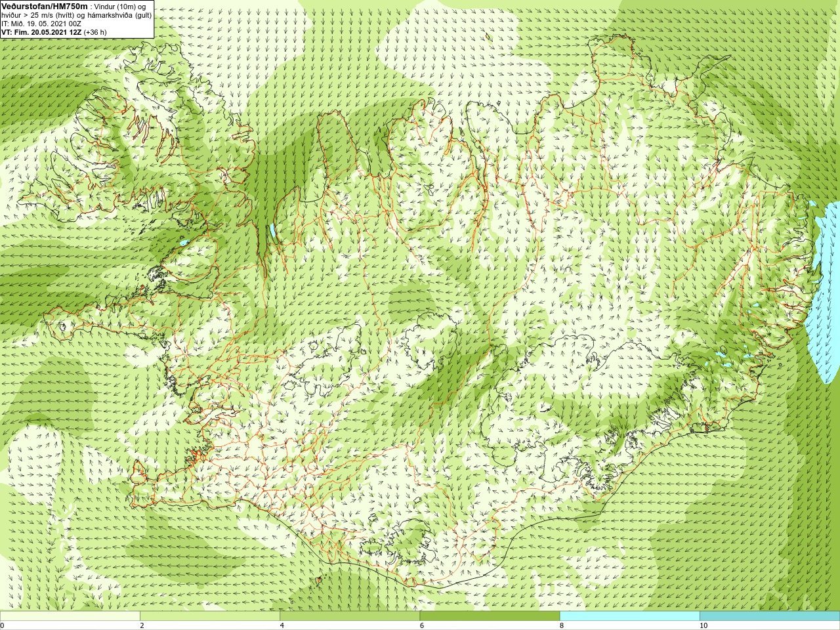Click the '0' label on the color scale
Viewport: 840px width, 630px height.
tap(3, 625)
